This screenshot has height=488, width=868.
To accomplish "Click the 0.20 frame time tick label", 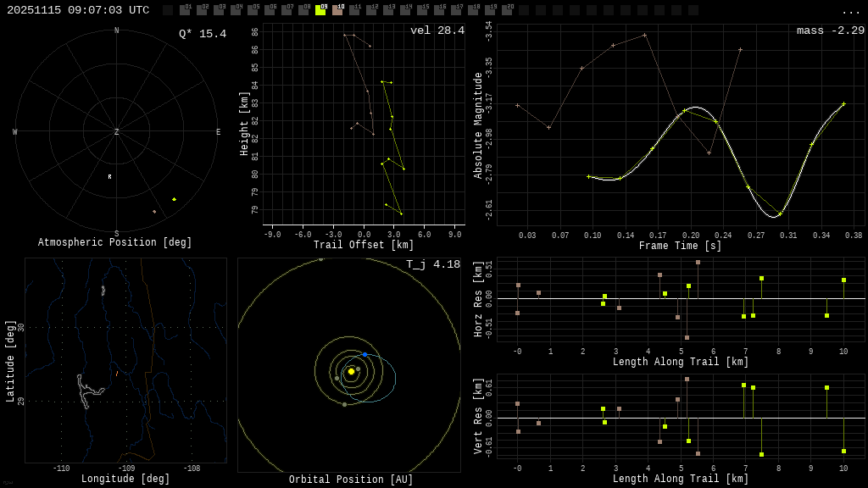I will point(690,236).
